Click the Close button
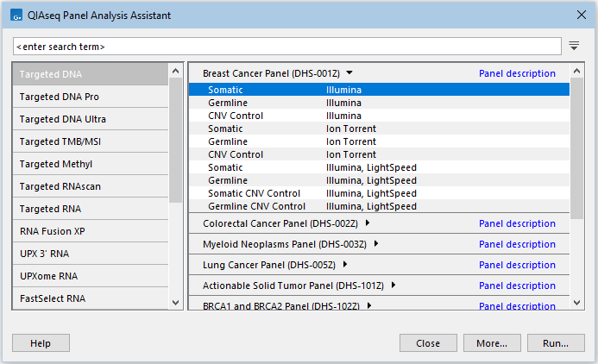 (428, 343)
